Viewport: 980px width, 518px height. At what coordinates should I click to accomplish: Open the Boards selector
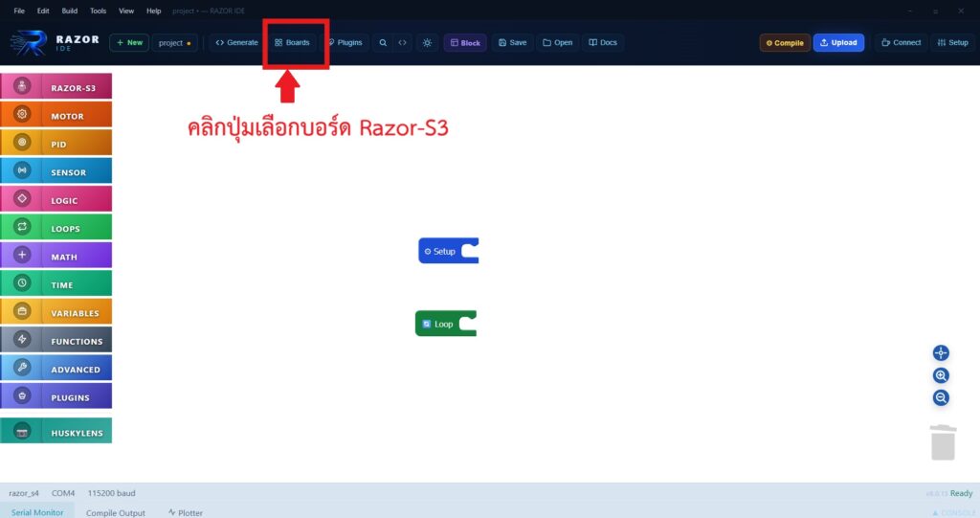tap(292, 42)
